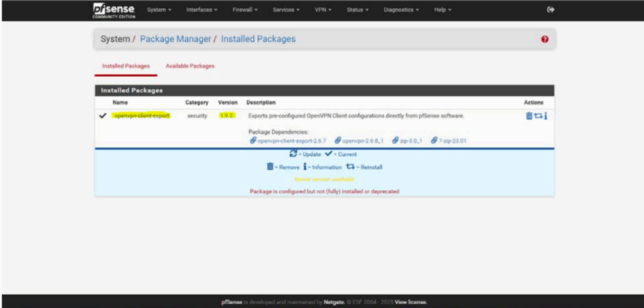Click the Category column header

pos(197,103)
